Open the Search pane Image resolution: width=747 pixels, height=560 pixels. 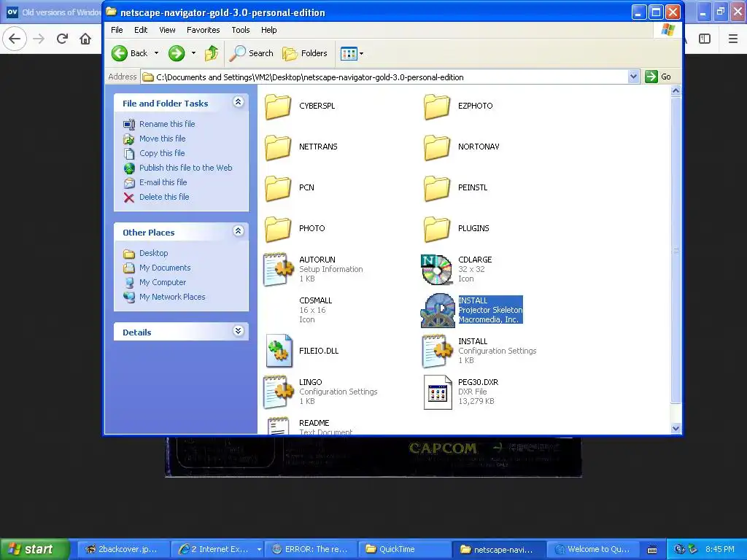point(251,53)
